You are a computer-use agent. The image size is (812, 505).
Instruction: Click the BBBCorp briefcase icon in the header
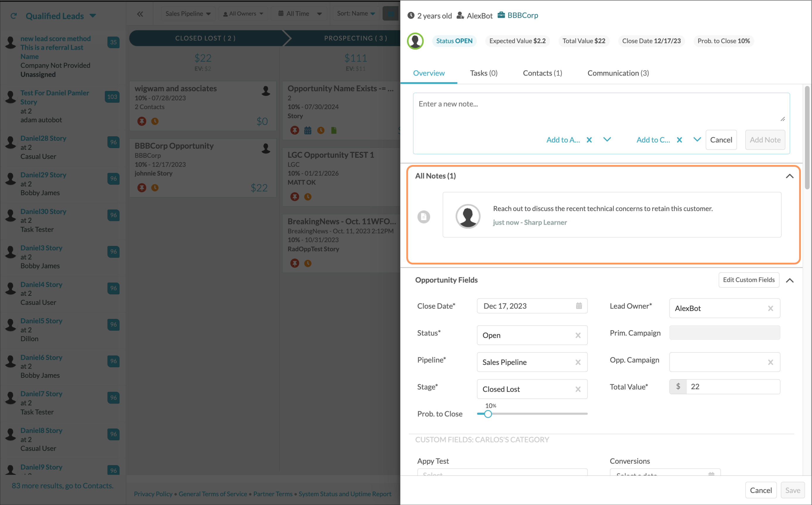[501, 15]
